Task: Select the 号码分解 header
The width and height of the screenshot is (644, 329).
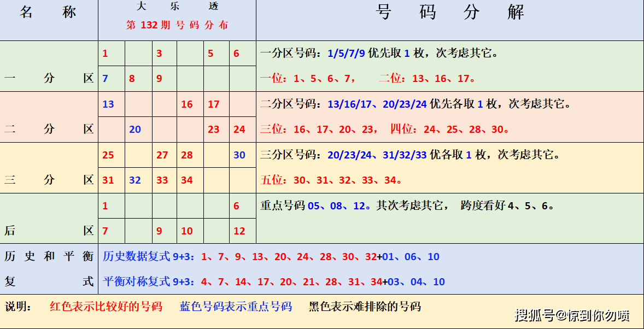Action: pos(450,13)
